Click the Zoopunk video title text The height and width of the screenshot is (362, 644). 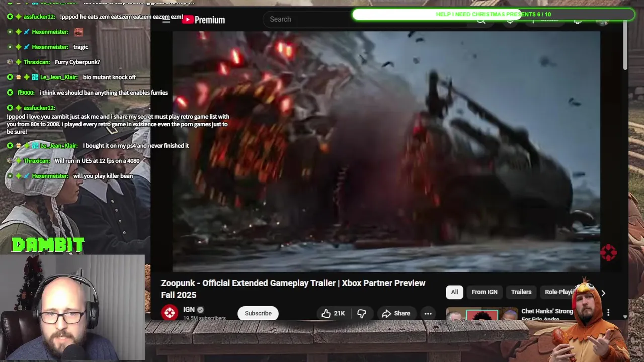(293, 289)
